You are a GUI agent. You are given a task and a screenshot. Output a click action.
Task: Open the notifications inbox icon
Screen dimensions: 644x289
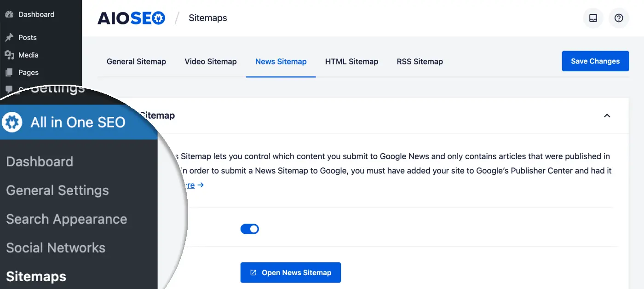593,18
